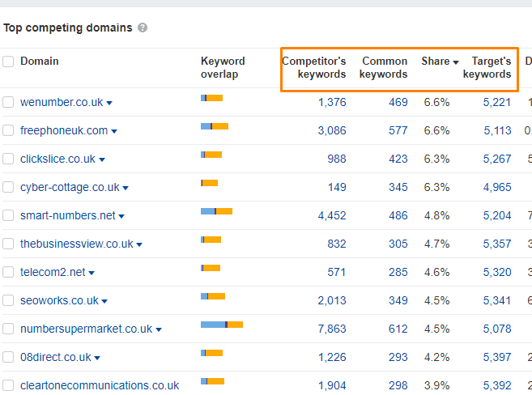Expand the thebusinessview.co.uk dropdown arrow
The image size is (532, 395).
click(139, 244)
